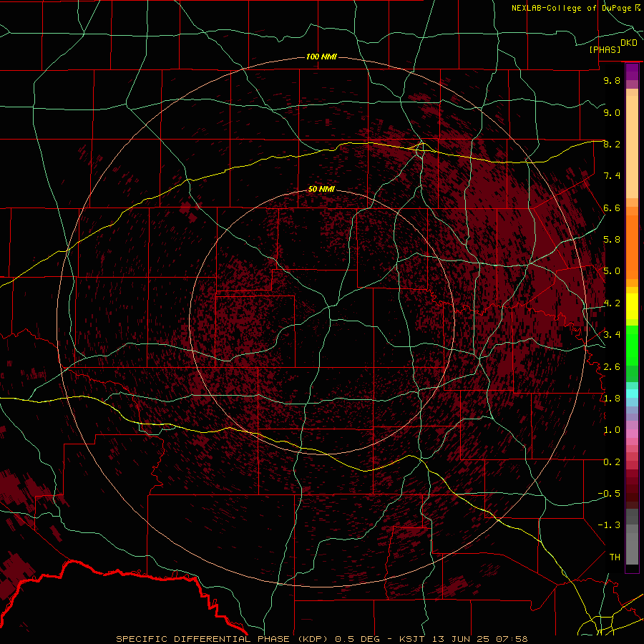Click the 5.0 value on the scale
This screenshot has height=644, width=644.
[612, 271]
